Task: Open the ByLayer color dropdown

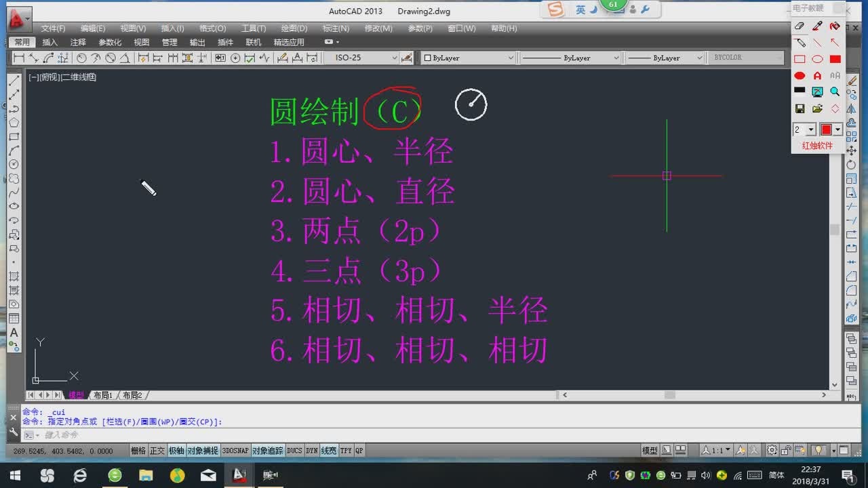Action: click(469, 58)
